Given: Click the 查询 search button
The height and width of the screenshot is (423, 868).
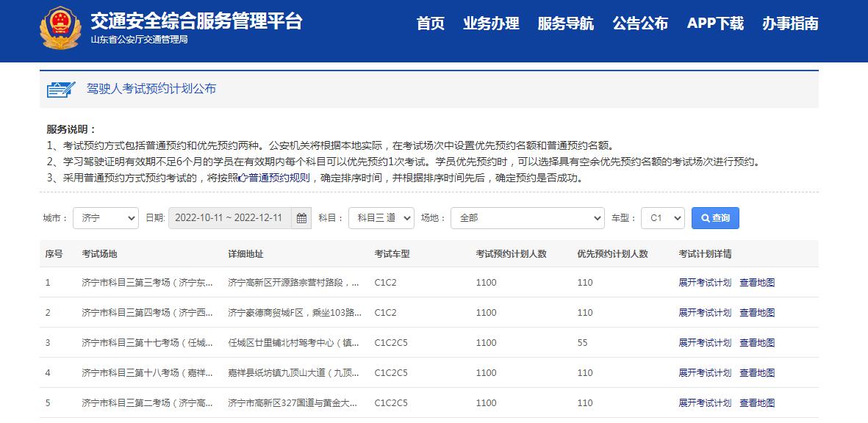Looking at the screenshot, I should 715,217.
